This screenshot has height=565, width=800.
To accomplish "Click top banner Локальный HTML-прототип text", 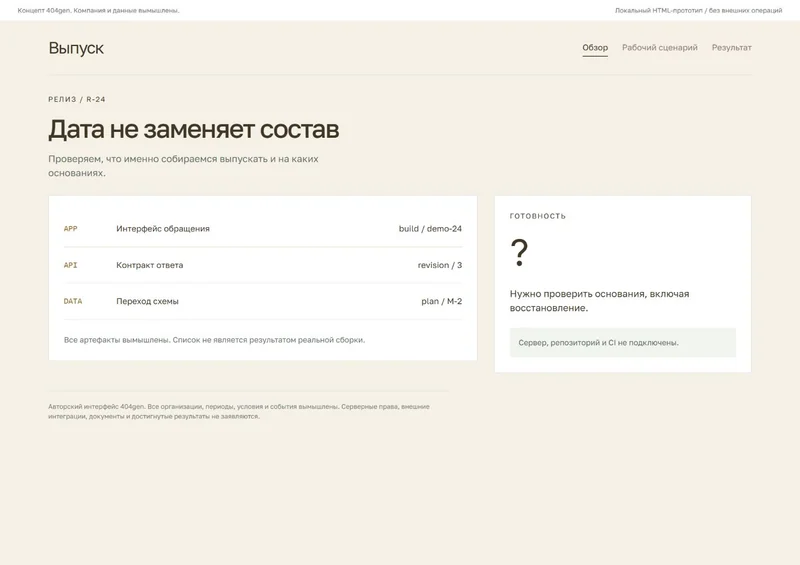I will click(698, 10).
